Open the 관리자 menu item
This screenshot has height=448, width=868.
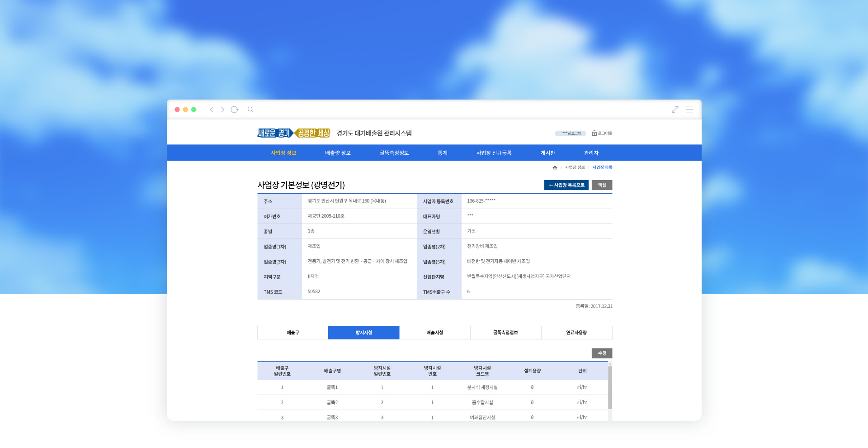click(591, 153)
